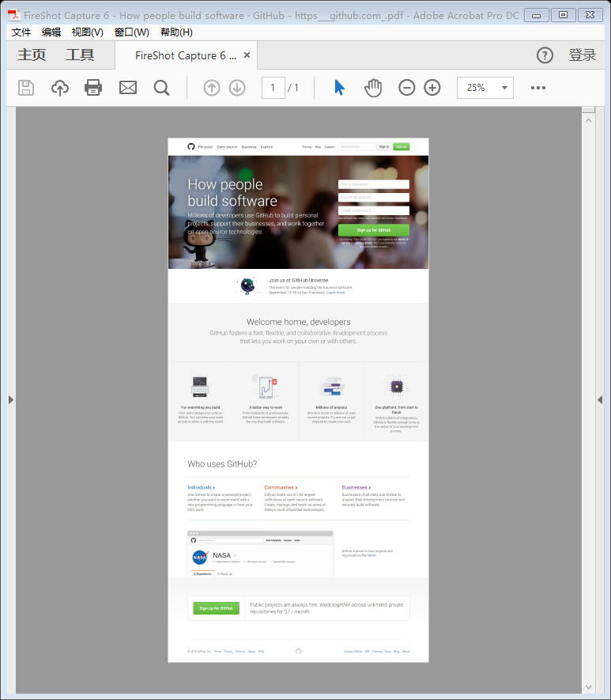Print the document with printer icon

click(93, 88)
